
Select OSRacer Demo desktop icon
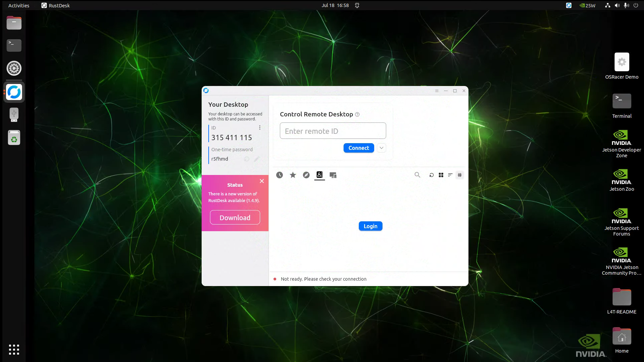click(622, 66)
